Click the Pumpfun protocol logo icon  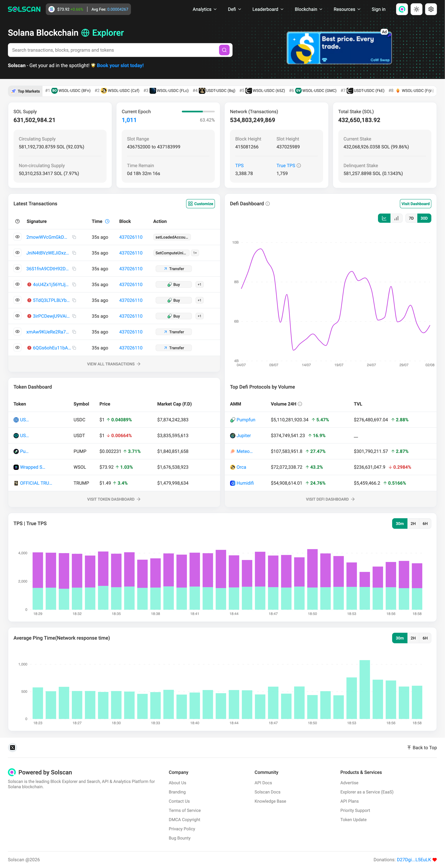(232, 420)
